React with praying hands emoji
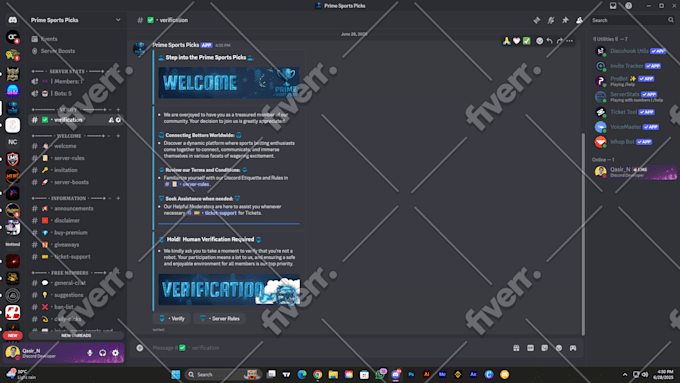680x383 pixels. (x=506, y=41)
